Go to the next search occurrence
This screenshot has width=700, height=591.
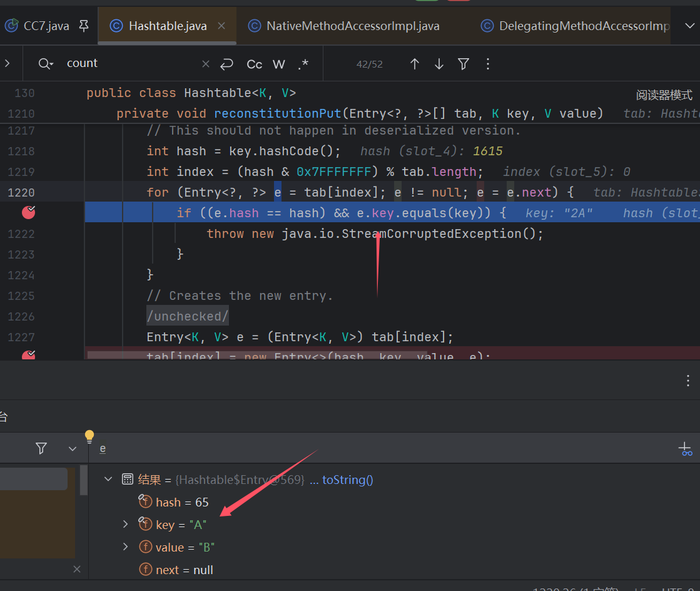(x=439, y=64)
